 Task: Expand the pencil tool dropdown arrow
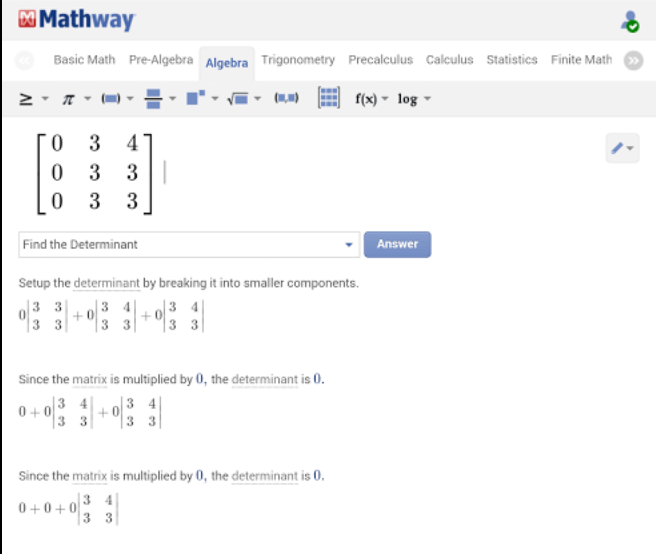click(630, 148)
